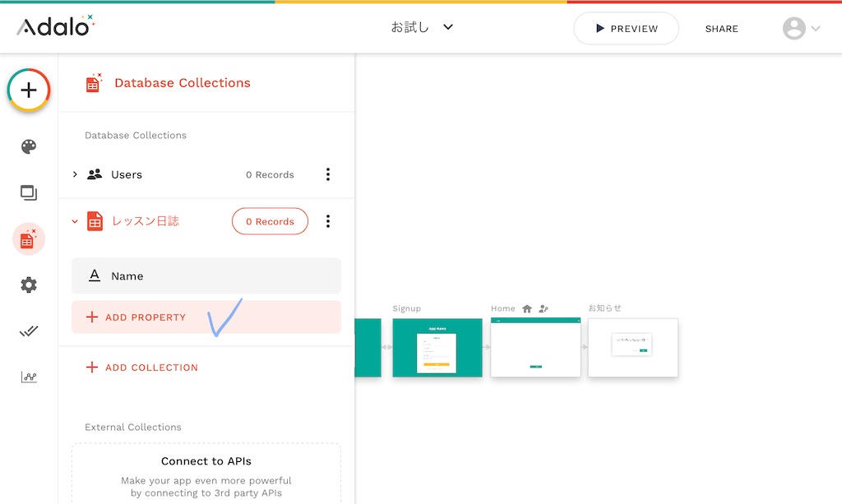The width and height of the screenshot is (842, 504).
Task: Select the Database icon in sidebar
Action: (29, 239)
